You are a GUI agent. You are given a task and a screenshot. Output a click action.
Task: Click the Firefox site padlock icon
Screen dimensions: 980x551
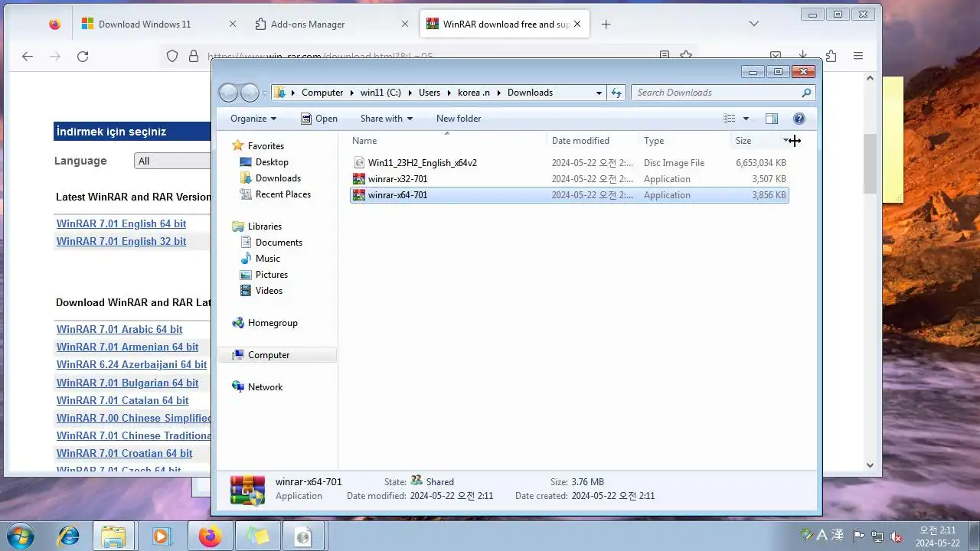(x=194, y=56)
